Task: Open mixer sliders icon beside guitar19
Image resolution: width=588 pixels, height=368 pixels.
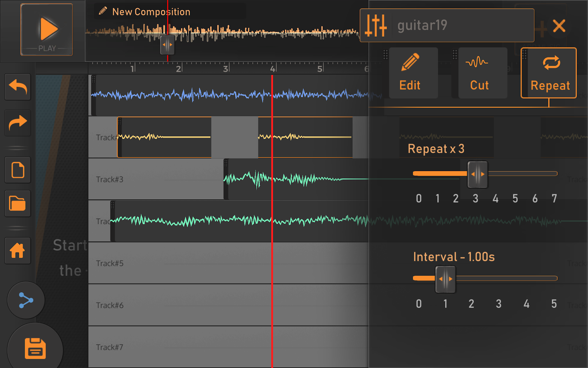Action: click(376, 26)
